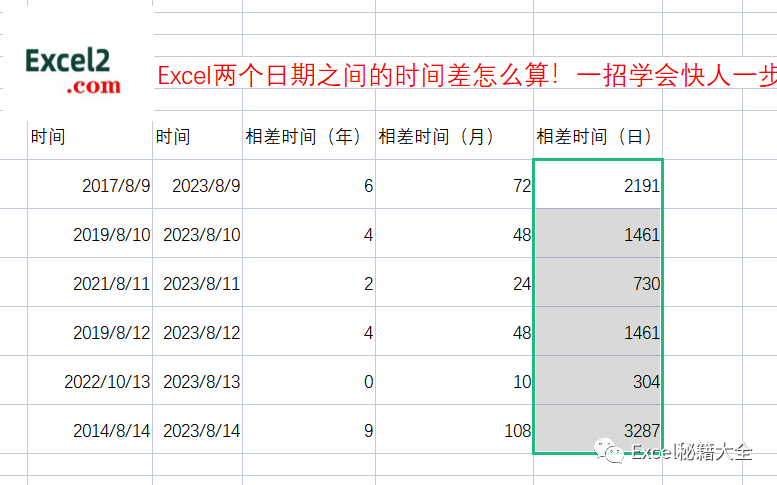
Task: Select the day difference cell showing 730
Action: coord(598,282)
